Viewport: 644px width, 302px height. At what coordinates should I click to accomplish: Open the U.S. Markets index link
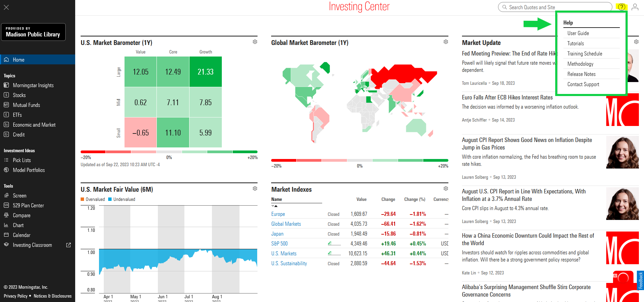(x=284, y=254)
